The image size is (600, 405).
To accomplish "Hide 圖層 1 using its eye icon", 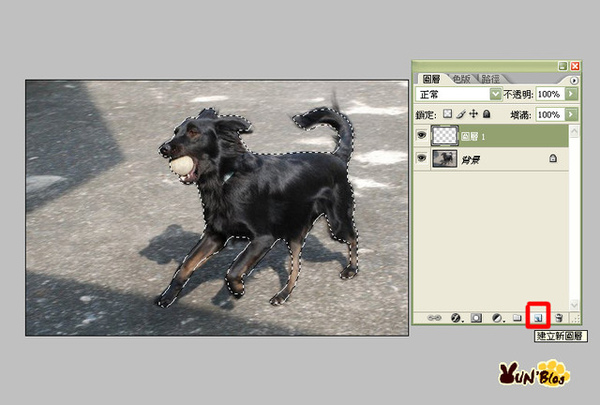I will [422, 135].
